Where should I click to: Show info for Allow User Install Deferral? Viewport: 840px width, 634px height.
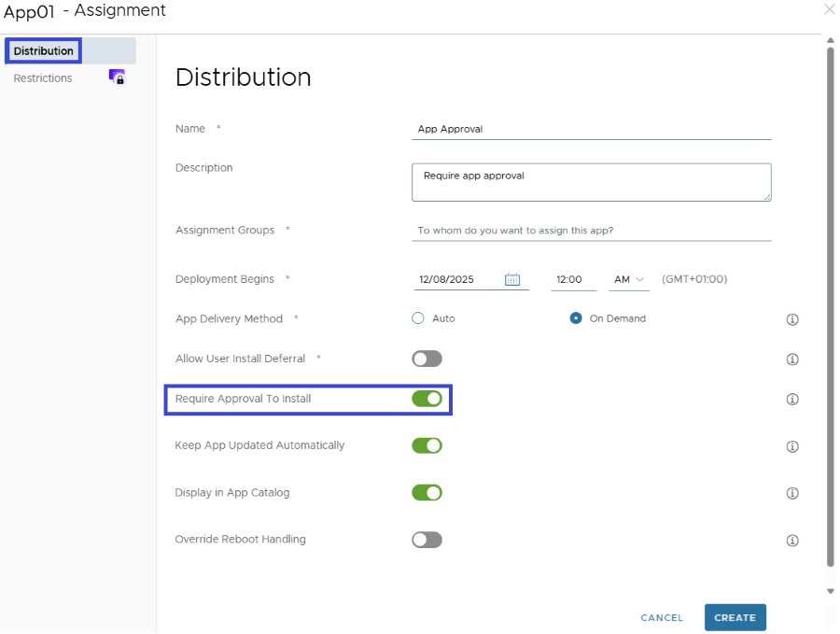pos(792,359)
